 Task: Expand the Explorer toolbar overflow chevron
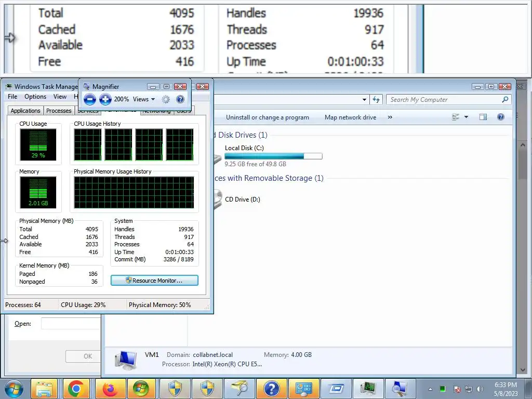[390, 117]
